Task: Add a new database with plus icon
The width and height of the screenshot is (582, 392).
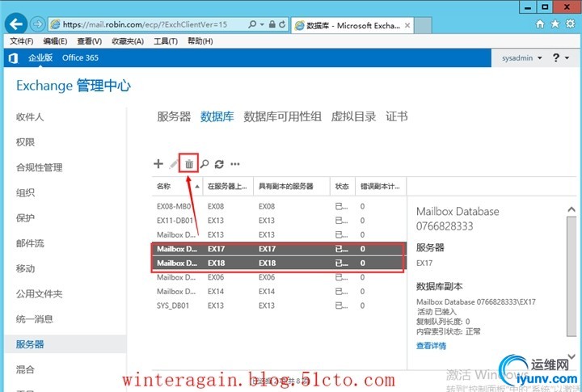Action: pyautogui.click(x=158, y=164)
